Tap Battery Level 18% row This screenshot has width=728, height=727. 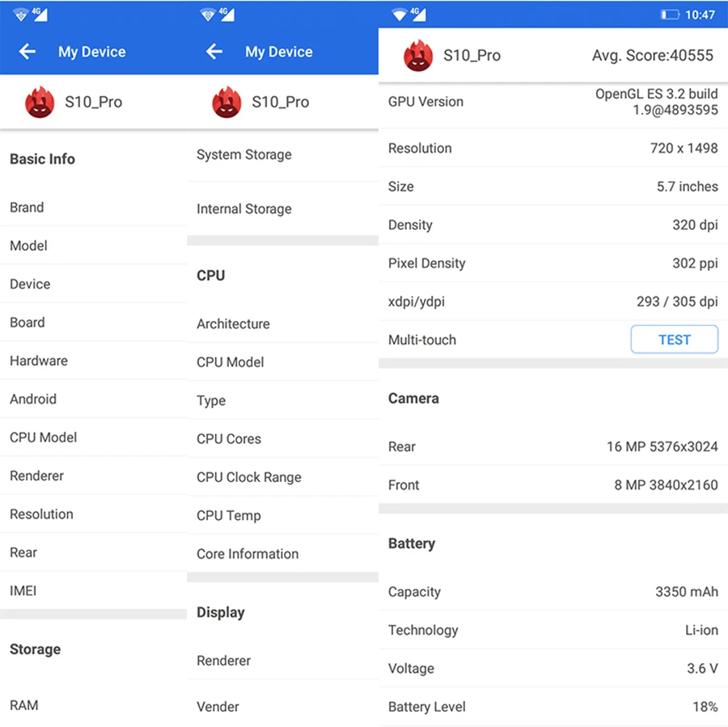pos(553,707)
